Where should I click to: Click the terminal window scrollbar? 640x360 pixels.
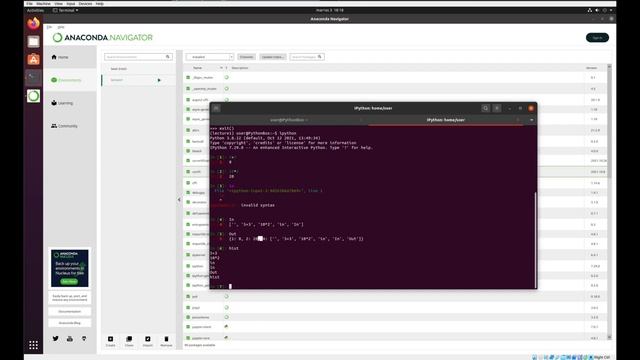click(x=536, y=240)
